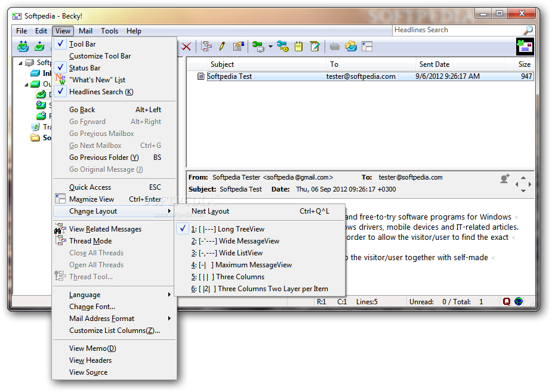
Task: Click the red Q status bar icon
Action: click(507, 302)
